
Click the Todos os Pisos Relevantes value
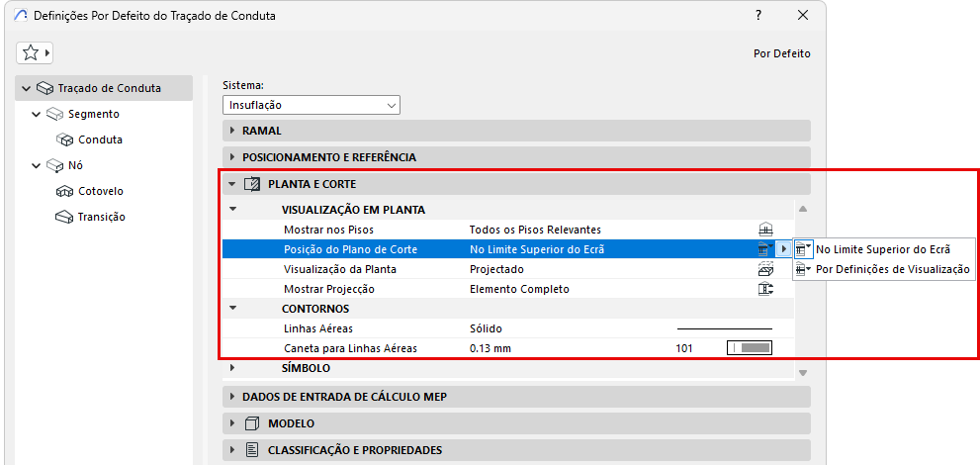pos(535,230)
